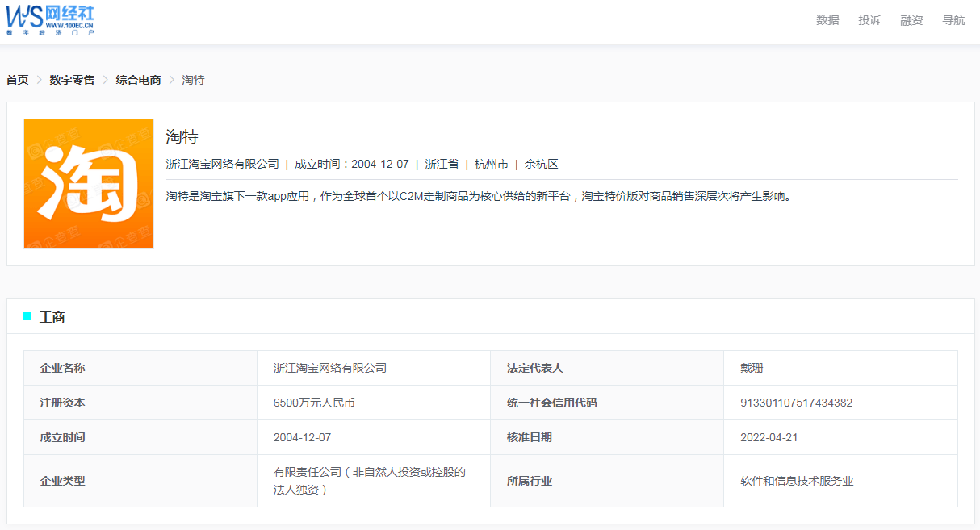This screenshot has width=980, height=530.
Task: Select company name 浙江淘宝网络有限公司 in table
Action: click(330, 368)
